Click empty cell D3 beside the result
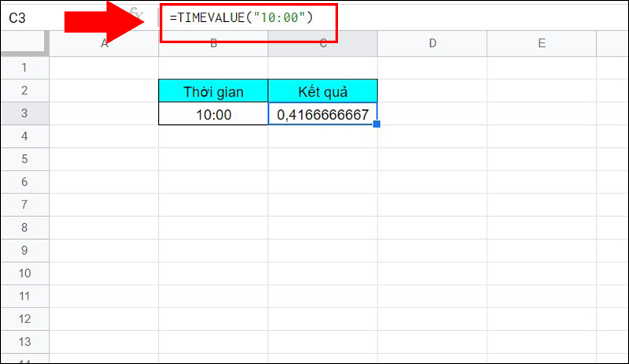This screenshot has height=364, width=629. [x=432, y=114]
